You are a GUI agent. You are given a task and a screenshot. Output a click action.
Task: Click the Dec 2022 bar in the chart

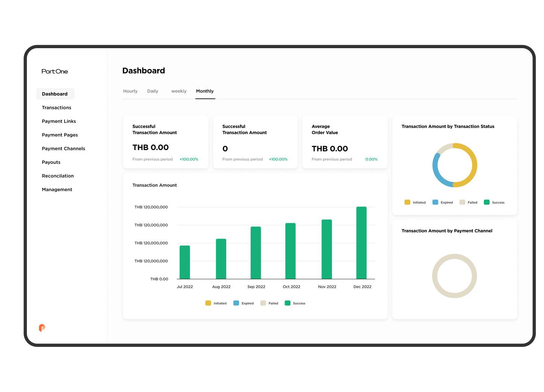tap(362, 243)
